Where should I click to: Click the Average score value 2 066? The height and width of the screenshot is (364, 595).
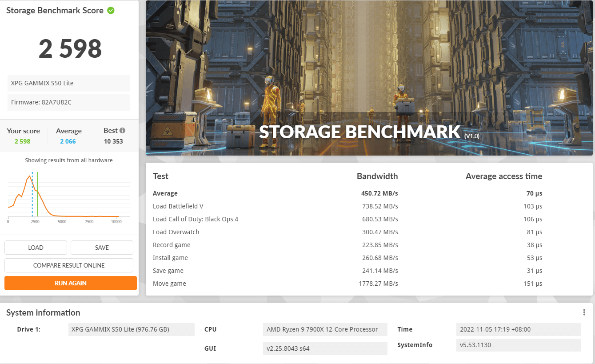tap(68, 141)
